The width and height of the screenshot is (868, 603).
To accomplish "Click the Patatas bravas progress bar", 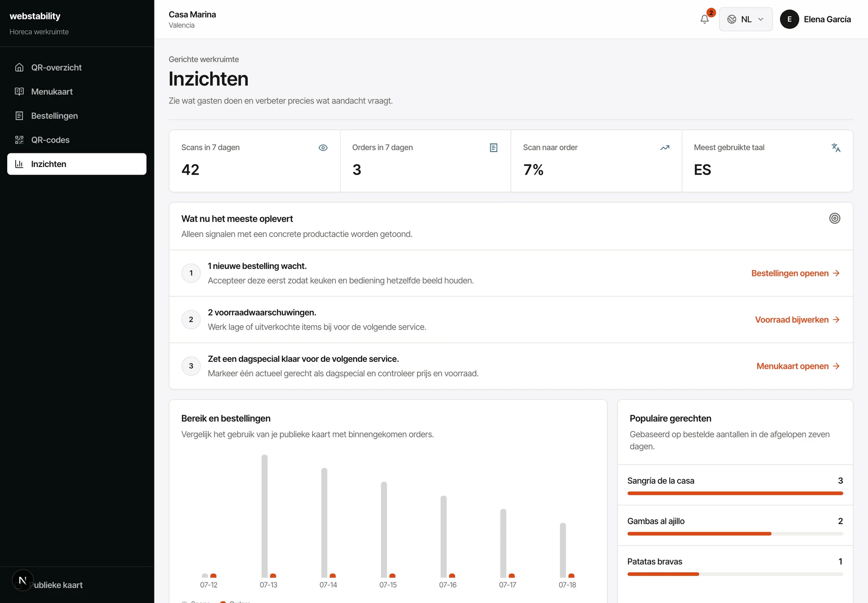I will coord(735,574).
